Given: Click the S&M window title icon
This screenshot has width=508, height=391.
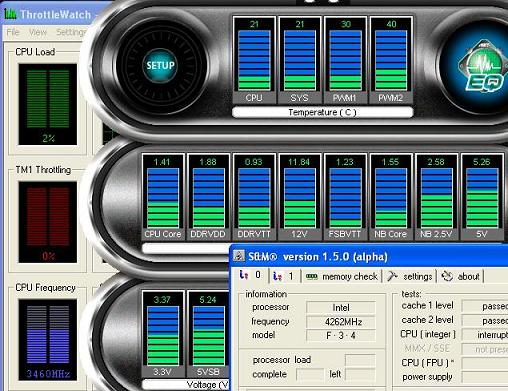Looking at the screenshot, I should [239, 256].
